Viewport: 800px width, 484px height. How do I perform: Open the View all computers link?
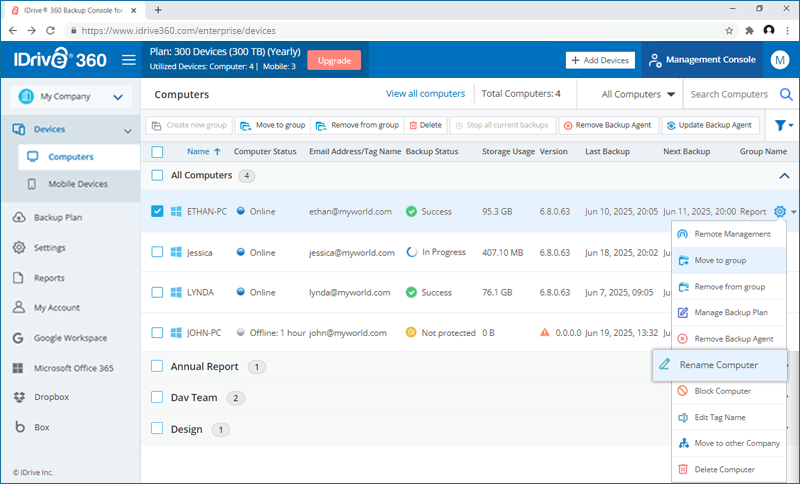pyautogui.click(x=425, y=94)
